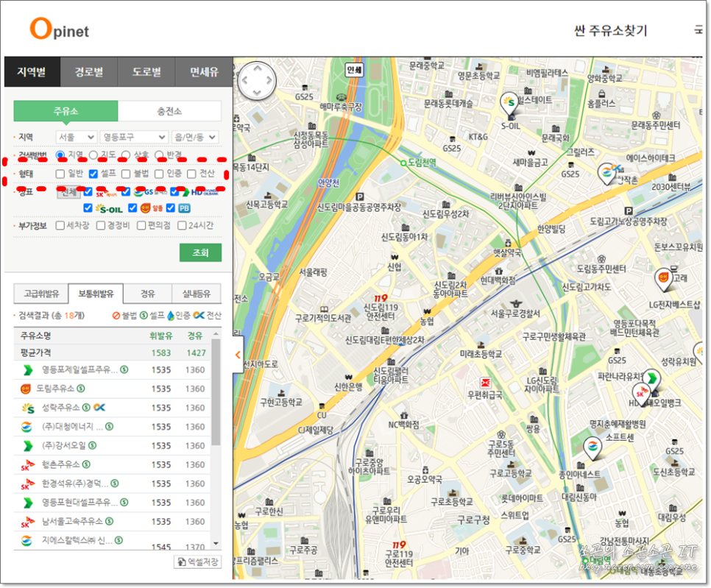Switch to the 경로별 search tab
Image resolution: width=711 pixels, height=588 pixels.
[x=89, y=71]
